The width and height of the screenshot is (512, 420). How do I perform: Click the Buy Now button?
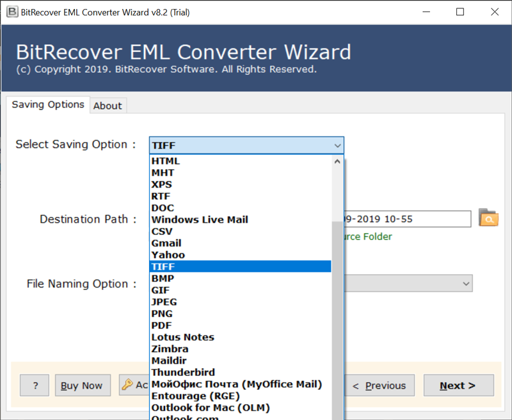pos(83,385)
